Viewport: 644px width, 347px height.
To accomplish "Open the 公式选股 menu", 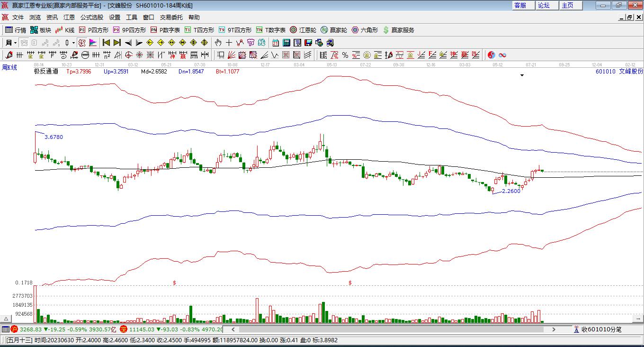I will 91,17.
